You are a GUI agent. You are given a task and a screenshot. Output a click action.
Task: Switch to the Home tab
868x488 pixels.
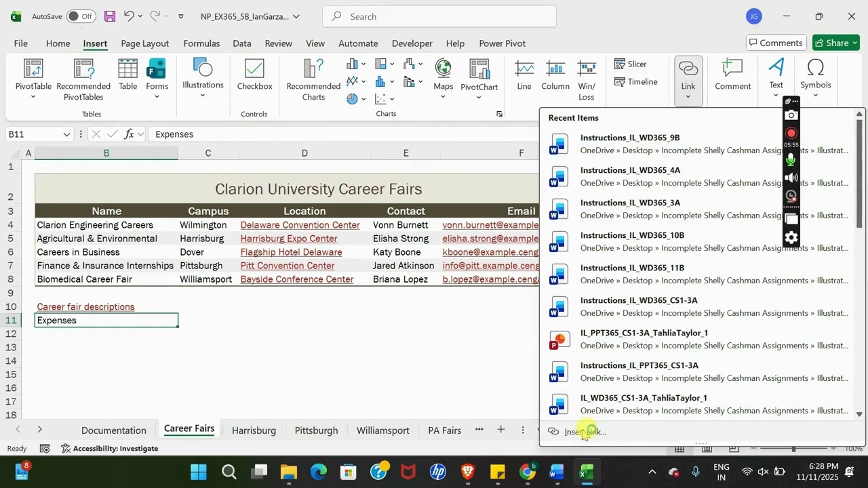coord(58,43)
